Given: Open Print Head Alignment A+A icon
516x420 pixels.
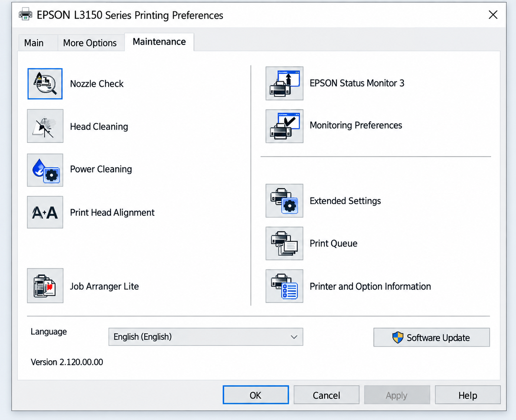Looking at the screenshot, I should pos(45,212).
